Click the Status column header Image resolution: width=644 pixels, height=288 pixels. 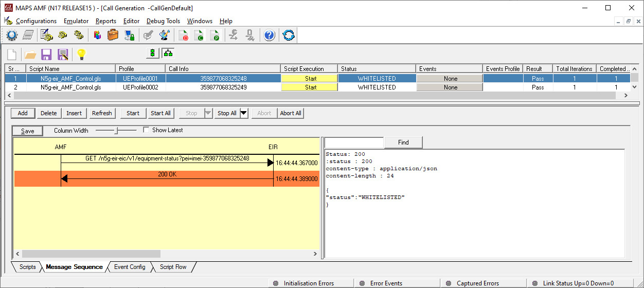tap(377, 68)
